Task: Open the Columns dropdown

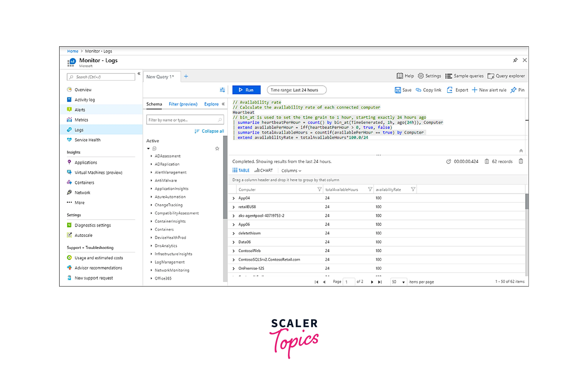Action: [291, 171]
